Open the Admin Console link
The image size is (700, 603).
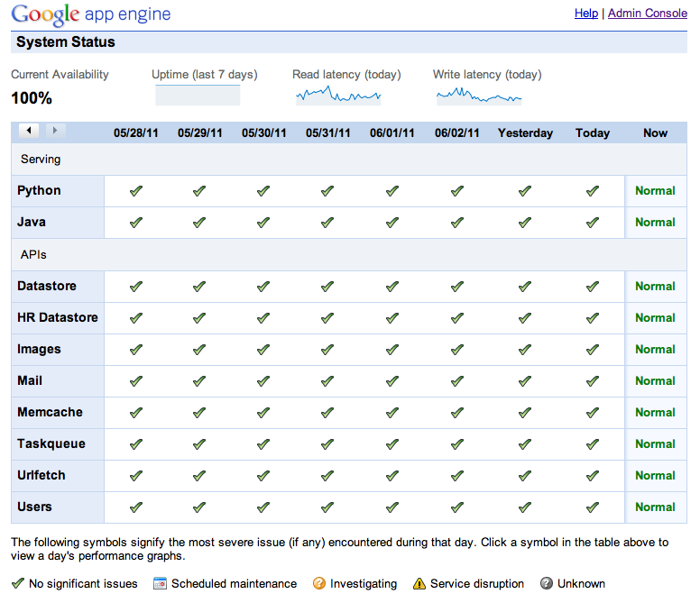click(x=648, y=14)
